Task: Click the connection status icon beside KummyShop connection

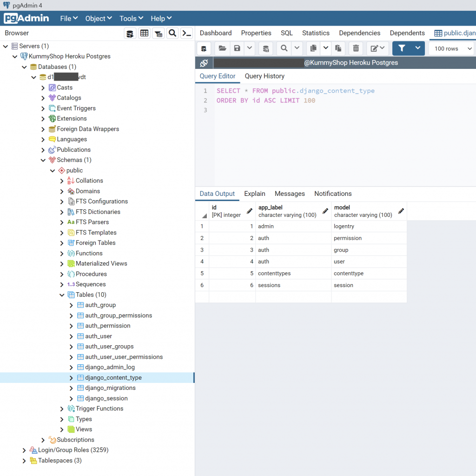Action: point(204,63)
